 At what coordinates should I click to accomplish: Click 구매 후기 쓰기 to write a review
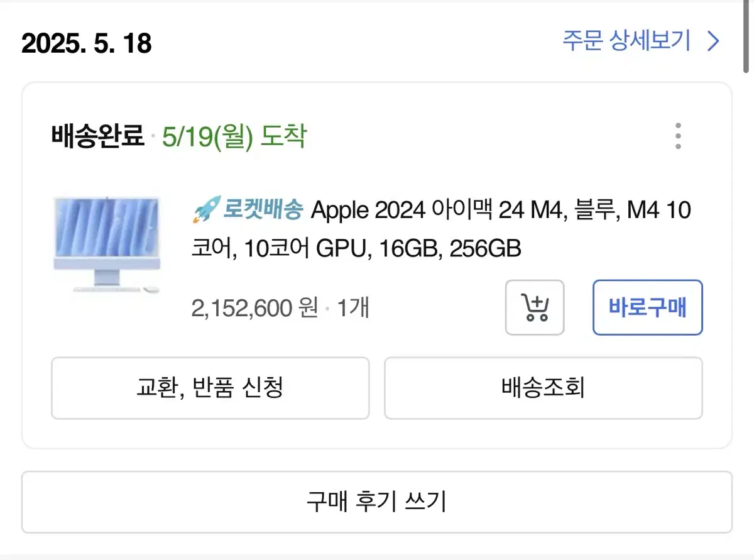click(x=377, y=502)
